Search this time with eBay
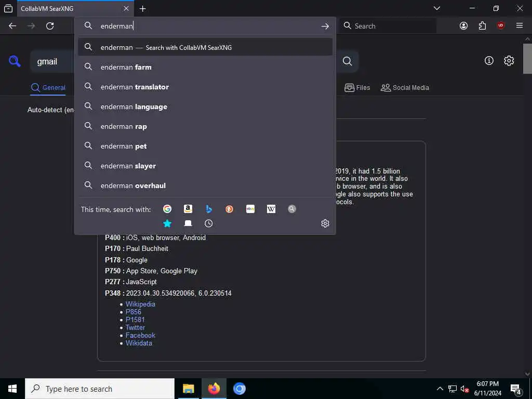Screen dimensions: 532x399 point(250,209)
